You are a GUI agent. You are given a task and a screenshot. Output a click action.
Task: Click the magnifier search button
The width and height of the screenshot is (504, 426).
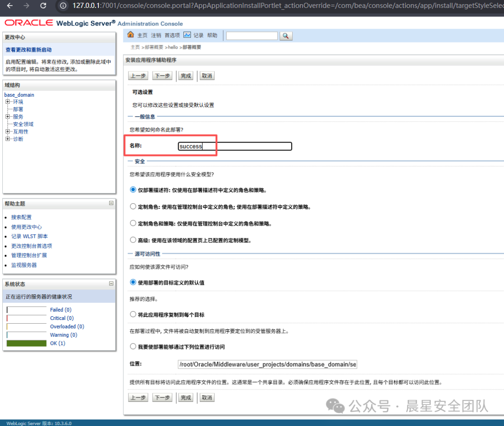click(286, 35)
